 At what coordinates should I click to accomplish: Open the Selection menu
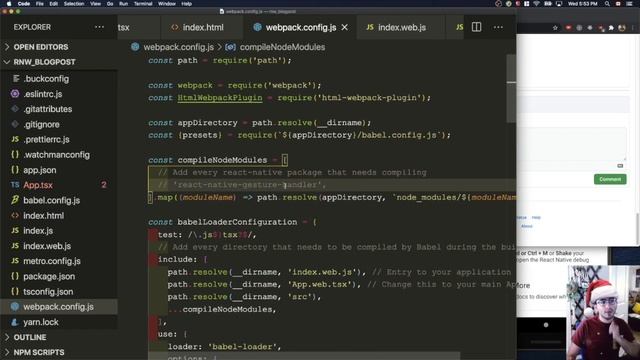tap(74, 4)
